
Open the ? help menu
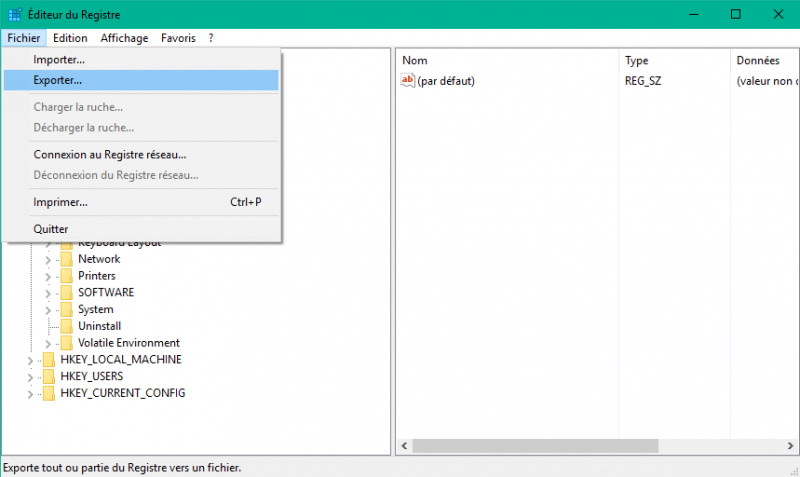coord(211,38)
